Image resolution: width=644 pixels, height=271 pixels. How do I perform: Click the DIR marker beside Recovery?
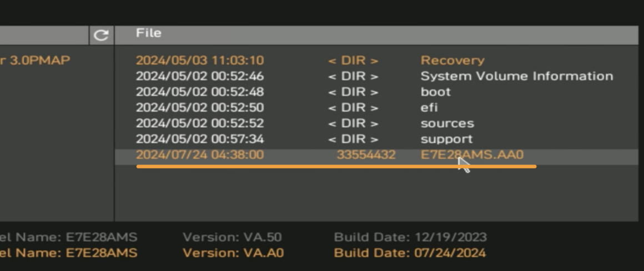pos(353,61)
